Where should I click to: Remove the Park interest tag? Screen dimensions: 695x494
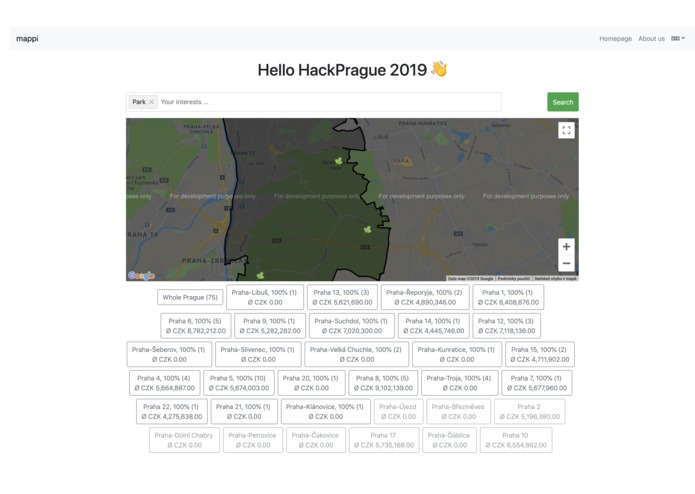point(151,102)
